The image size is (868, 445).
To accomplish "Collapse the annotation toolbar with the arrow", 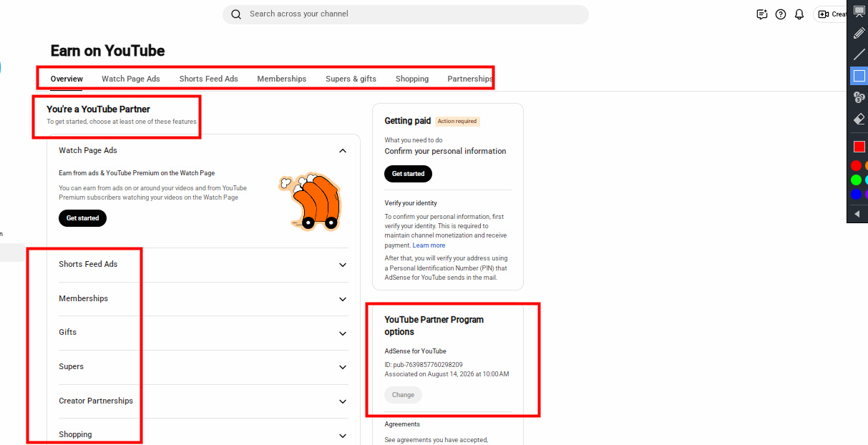I will pos(857,213).
